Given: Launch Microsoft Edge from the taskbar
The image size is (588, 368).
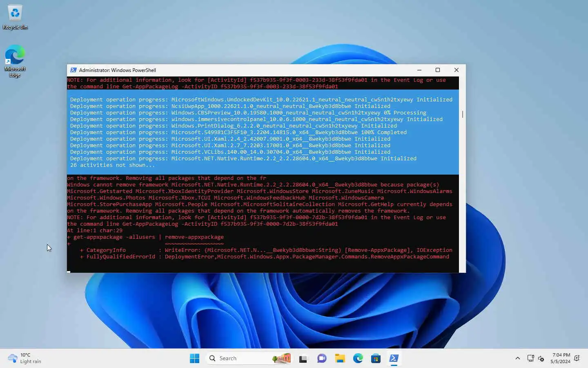Looking at the screenshot, I should [x=358, y=359].
